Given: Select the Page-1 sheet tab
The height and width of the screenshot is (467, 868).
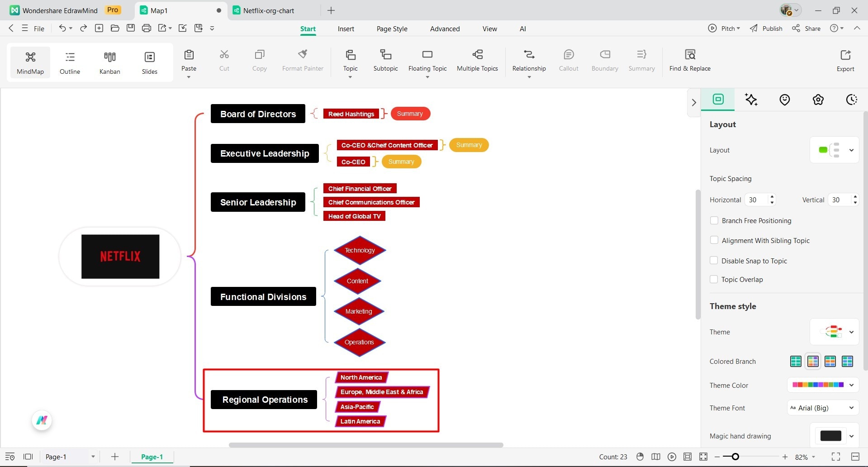Looking at the screenshot, I should pyautogui.click(x=152, y=457).
